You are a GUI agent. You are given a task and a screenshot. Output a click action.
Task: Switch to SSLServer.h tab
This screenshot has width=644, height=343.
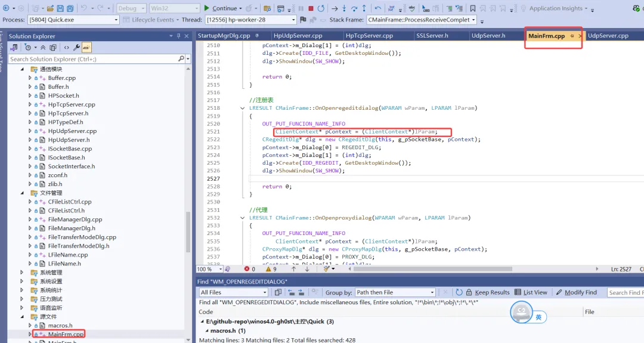(x=432, y=35)
